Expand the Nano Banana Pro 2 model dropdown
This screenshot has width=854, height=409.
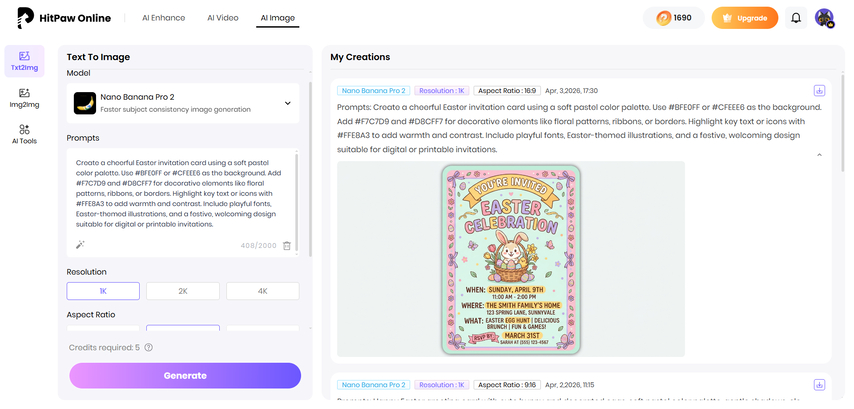[x=287, y=103]
